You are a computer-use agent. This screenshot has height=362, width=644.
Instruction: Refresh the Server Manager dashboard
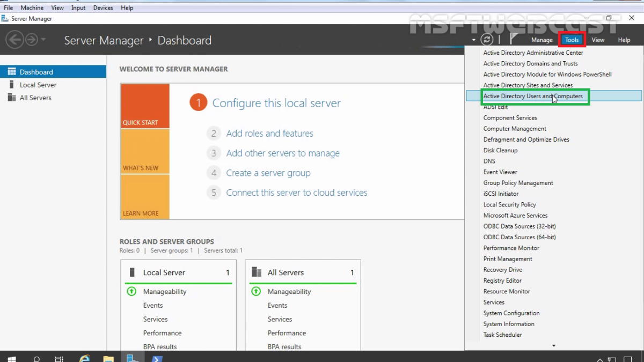(487, 39)
